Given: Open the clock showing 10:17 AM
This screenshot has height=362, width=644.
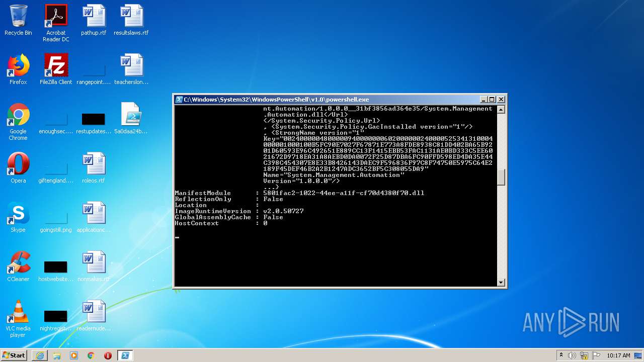Looking at the screenshot, I should click(x=618, y=355).
